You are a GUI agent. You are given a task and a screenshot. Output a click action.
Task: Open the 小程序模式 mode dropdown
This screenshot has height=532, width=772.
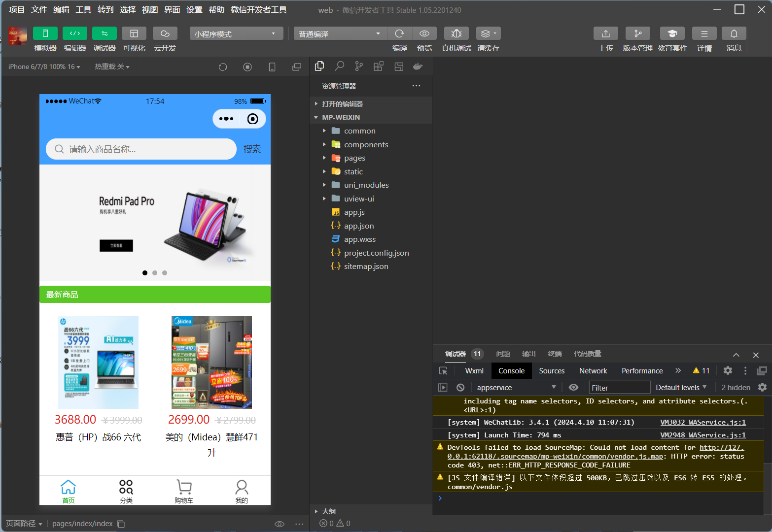[x=237, y=33]
